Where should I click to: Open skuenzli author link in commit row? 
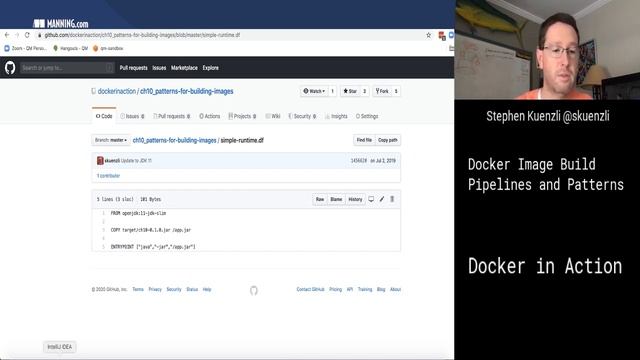point(112,161)
